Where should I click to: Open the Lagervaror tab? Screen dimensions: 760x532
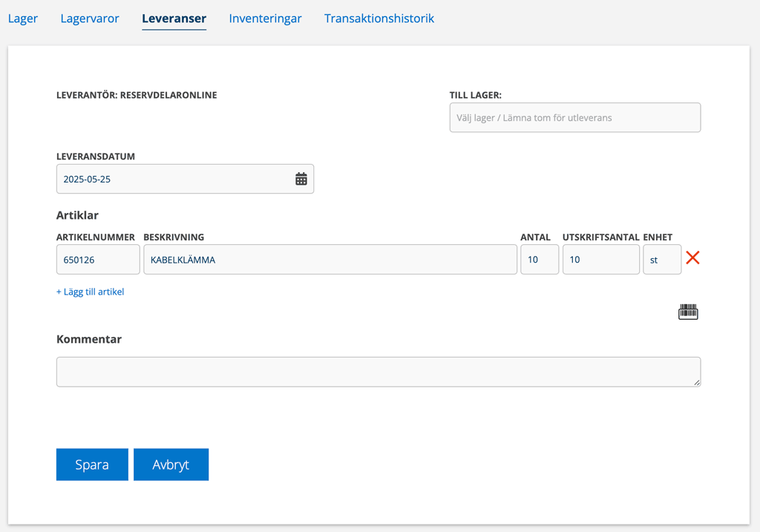[x=90, y=19]
